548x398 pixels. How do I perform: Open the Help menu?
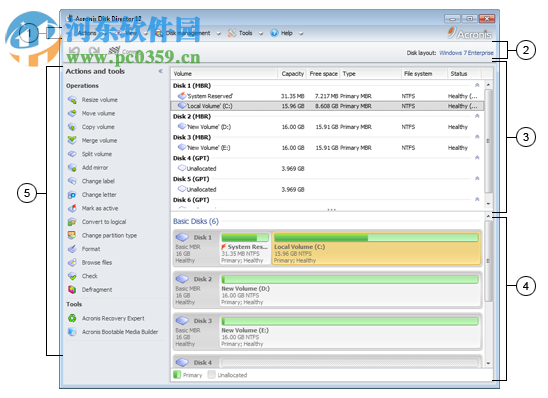[287, 33]
